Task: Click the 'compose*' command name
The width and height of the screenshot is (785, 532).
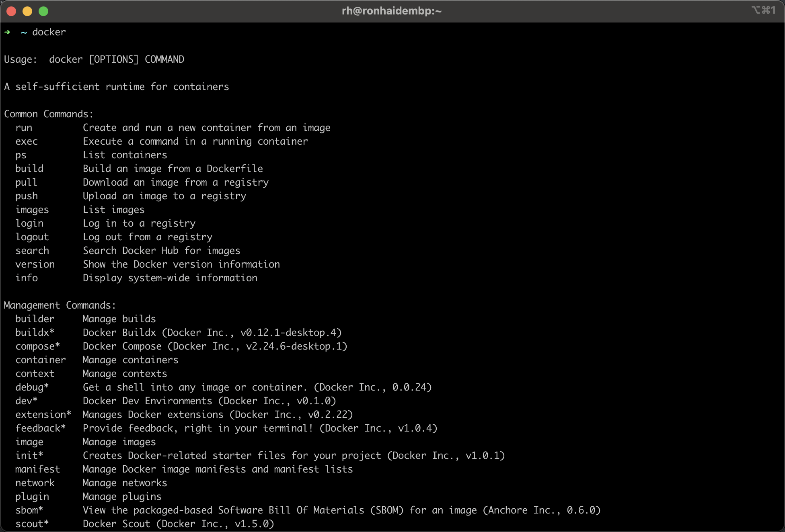Action: click(38, 346)
